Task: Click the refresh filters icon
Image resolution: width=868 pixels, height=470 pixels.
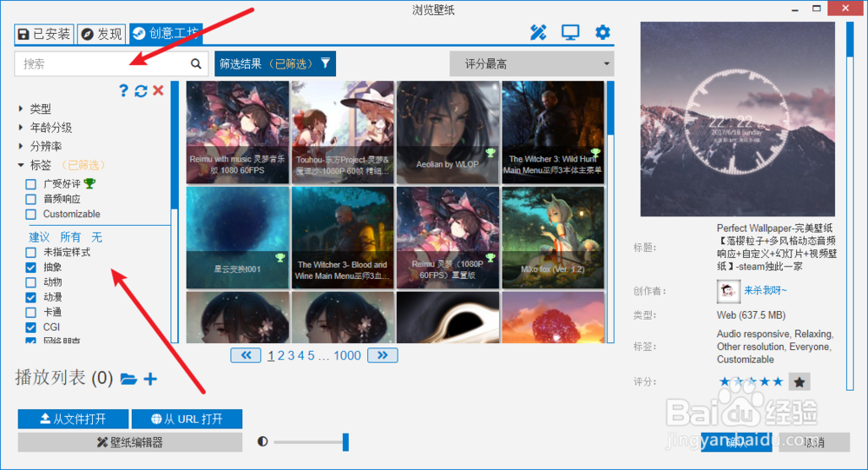Action: click(x=141, y=90)
